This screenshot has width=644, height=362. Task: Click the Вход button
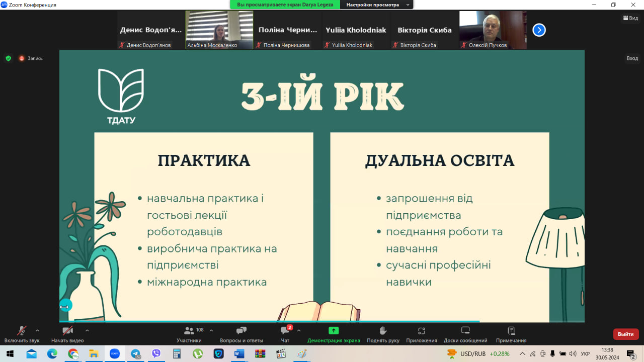click(632, 58)
